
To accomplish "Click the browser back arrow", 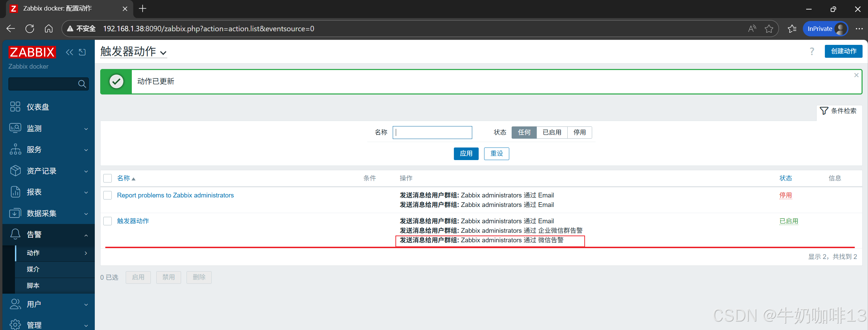I will tap(11, 29).
